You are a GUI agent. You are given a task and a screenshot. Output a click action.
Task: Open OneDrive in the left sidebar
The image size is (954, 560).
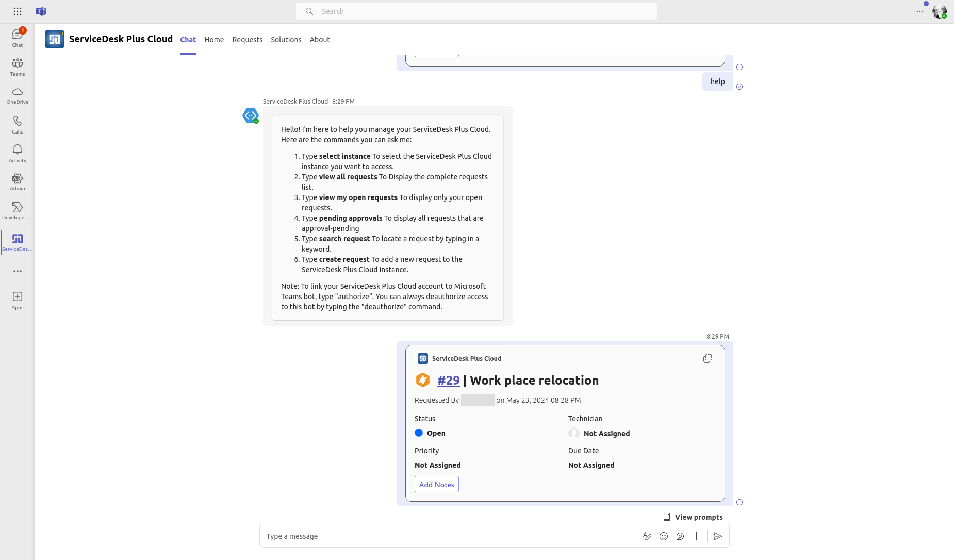[x=18, y=95]
